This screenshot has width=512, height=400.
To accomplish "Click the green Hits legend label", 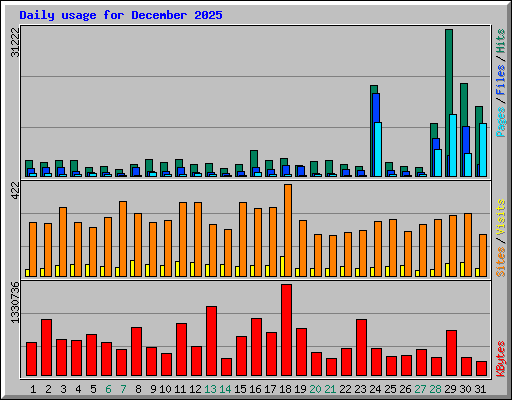I will pyautogui.click(x=501, y=41).
